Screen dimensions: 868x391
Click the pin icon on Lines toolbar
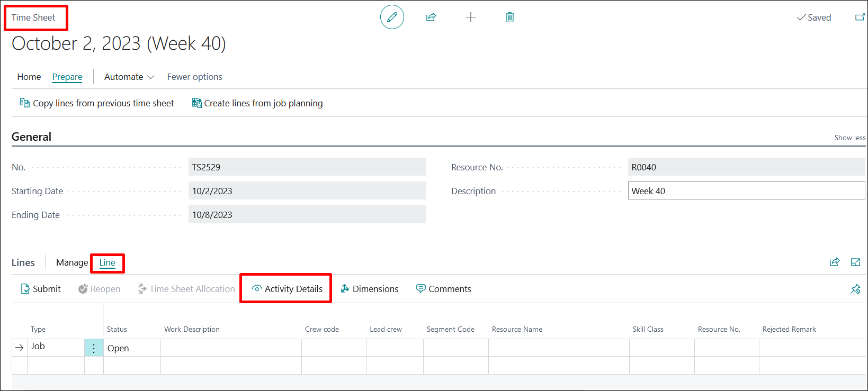[x=855, y=289]
